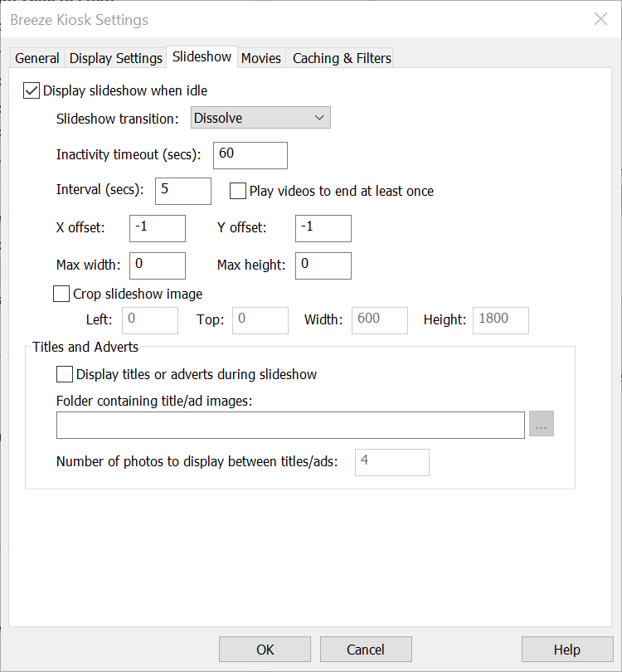Open Help for kiosk settings

(567, 650)
